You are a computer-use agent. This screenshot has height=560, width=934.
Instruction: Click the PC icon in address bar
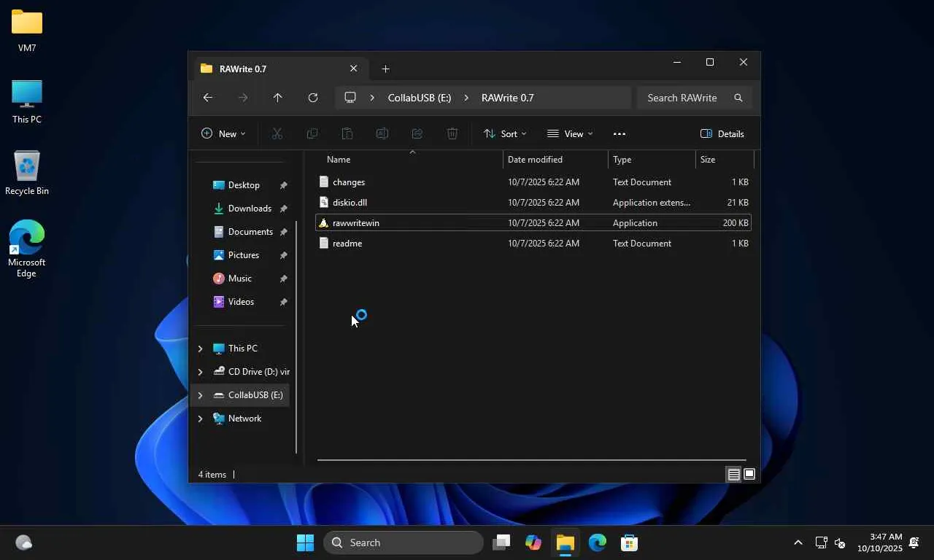[x=350, y=98]
